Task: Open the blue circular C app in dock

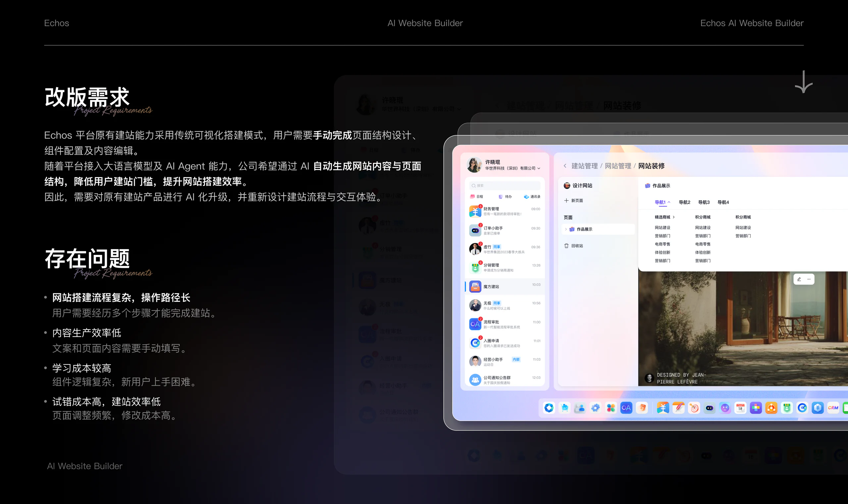Action: (802, 408)
